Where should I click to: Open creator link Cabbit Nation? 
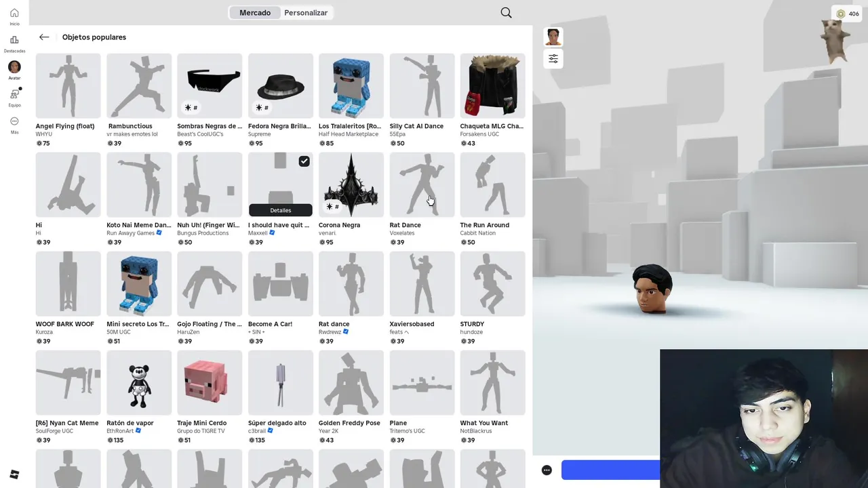[x=478, y=233]
